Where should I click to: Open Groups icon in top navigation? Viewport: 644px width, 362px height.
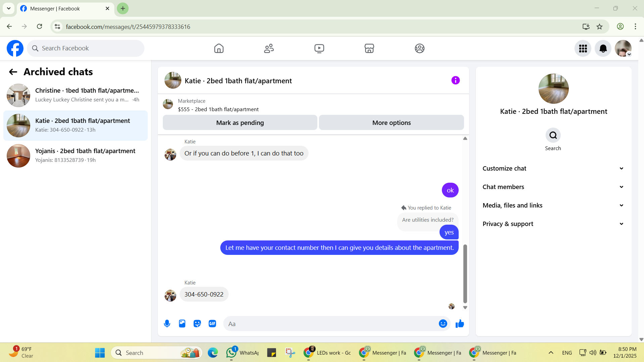419,48
